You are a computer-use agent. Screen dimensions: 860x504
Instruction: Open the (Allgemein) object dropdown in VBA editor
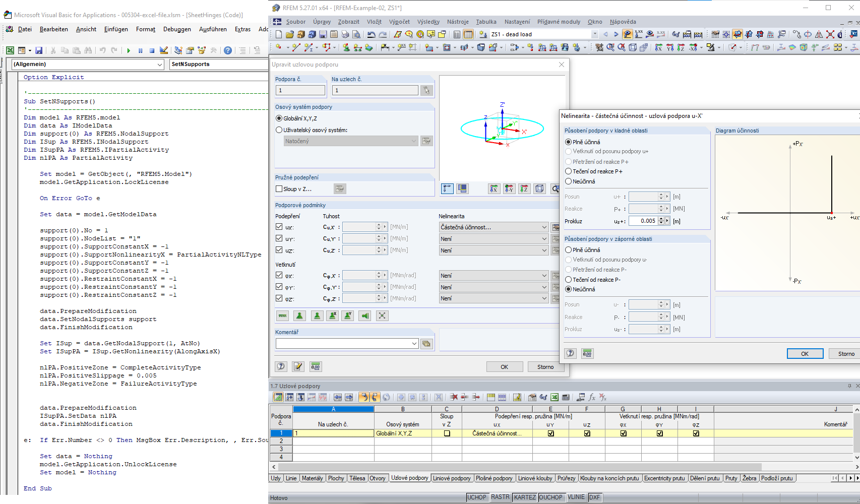[x=160, y=65]
